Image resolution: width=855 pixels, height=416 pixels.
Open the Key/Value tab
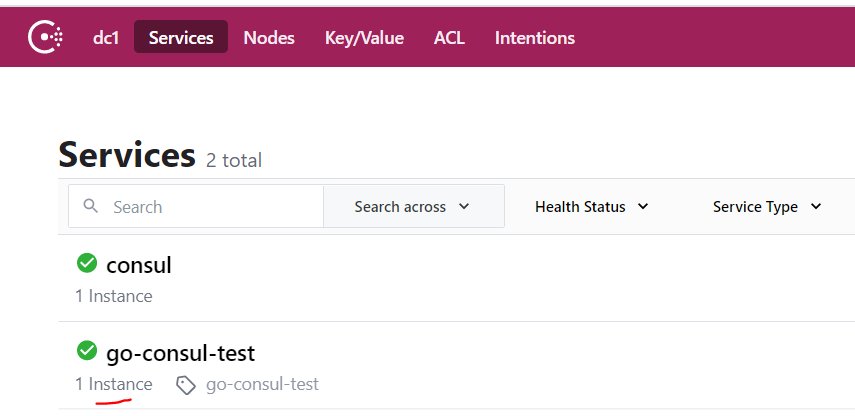[364, 38]
